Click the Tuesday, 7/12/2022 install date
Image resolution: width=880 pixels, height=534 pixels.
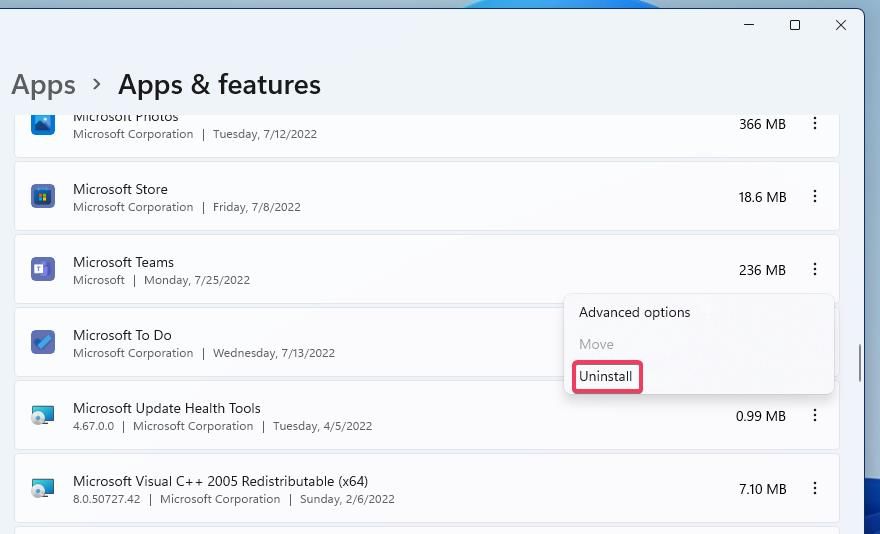[x=265, y=134]
